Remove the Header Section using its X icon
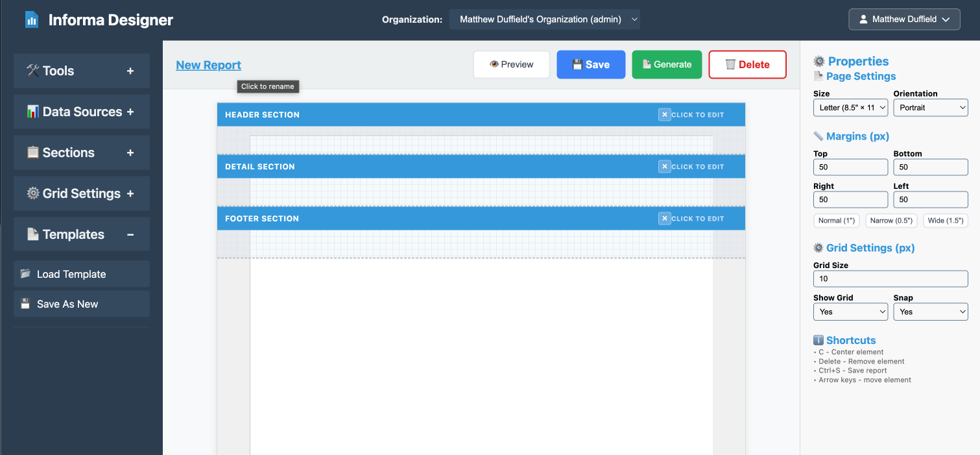This screenshot has width=980, height=455. (664, 115)
